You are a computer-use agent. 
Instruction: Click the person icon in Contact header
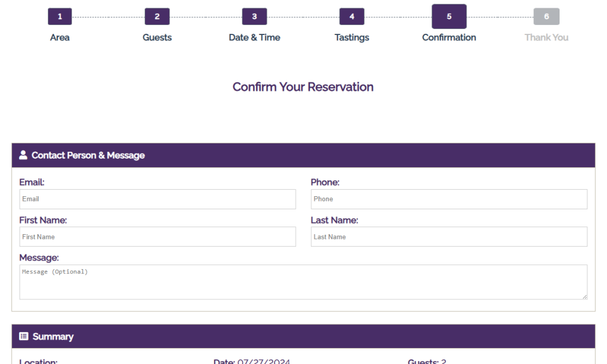[23, 155]
